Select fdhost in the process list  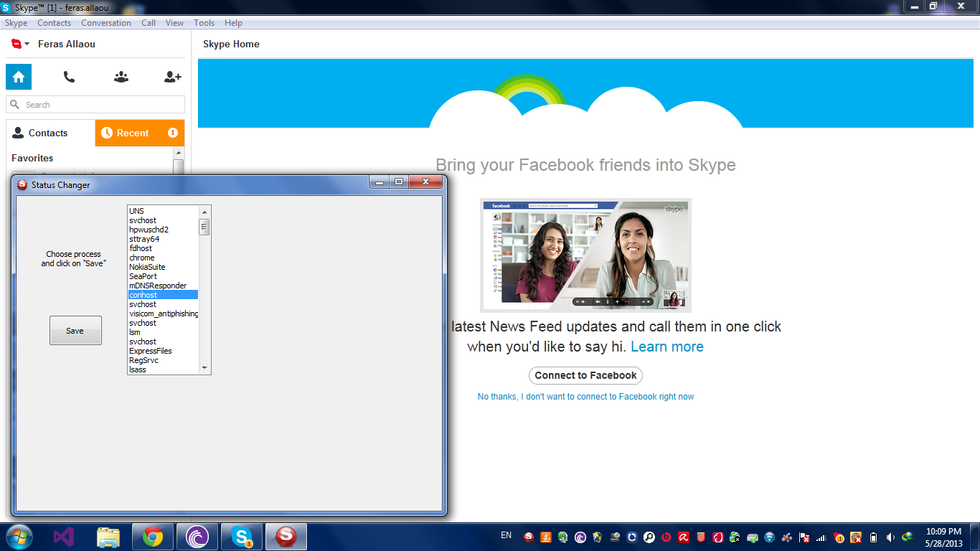pos(163,248)
